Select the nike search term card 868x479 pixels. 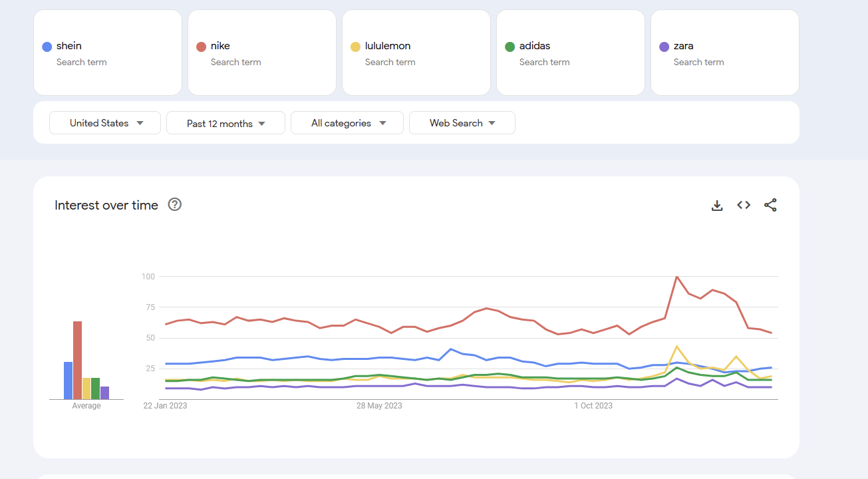262,53
